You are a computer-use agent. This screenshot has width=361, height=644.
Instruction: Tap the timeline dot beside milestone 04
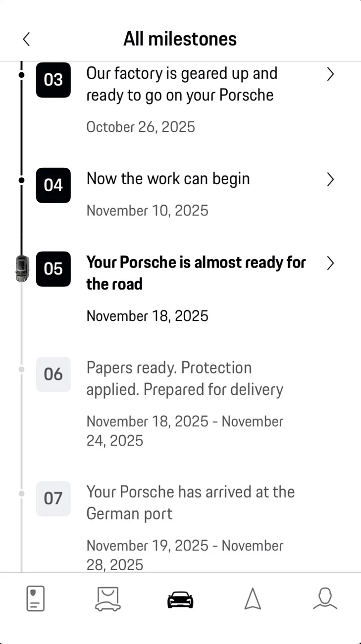tap(21, 180)
